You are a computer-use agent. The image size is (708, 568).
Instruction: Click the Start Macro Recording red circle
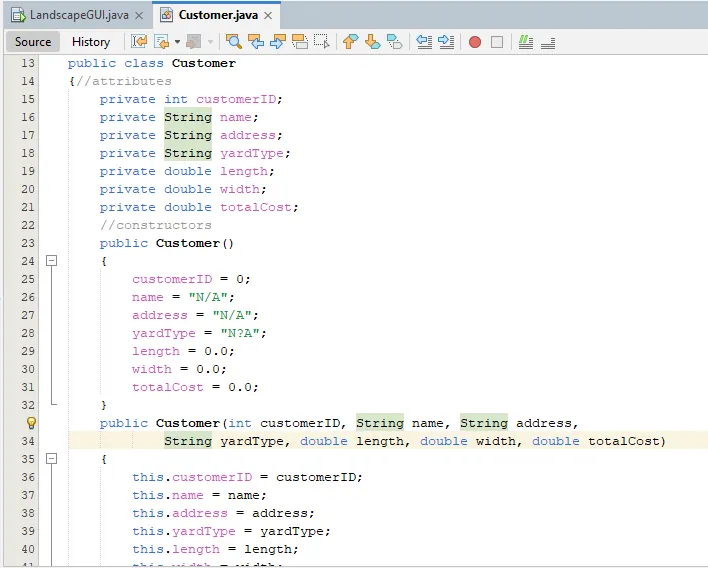[x=475, y=42]
